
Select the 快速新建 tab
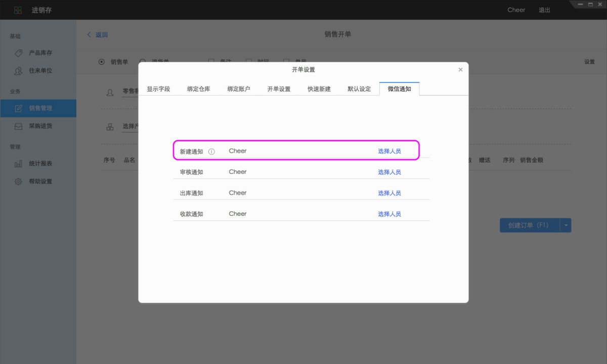(x=319, y=89)
